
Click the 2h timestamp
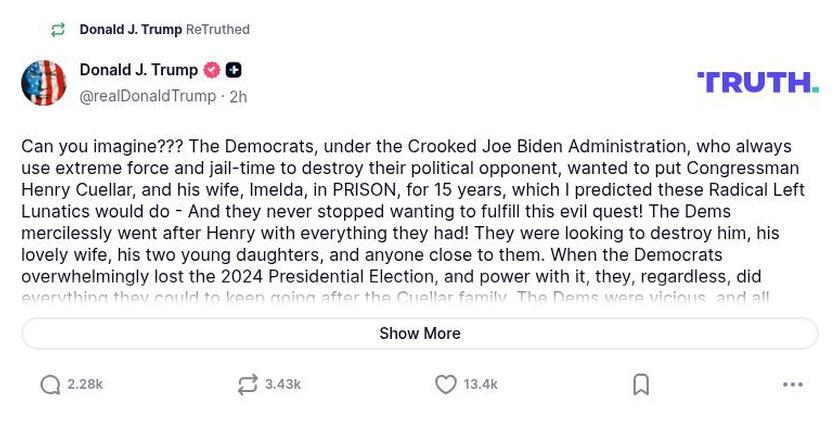coord(238,97)
